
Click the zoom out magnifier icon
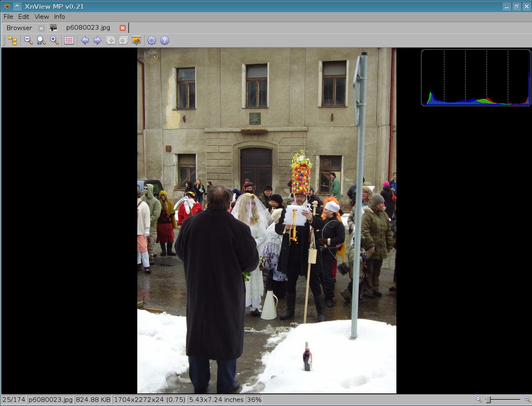pyautogui.click(x=28, y=41)
